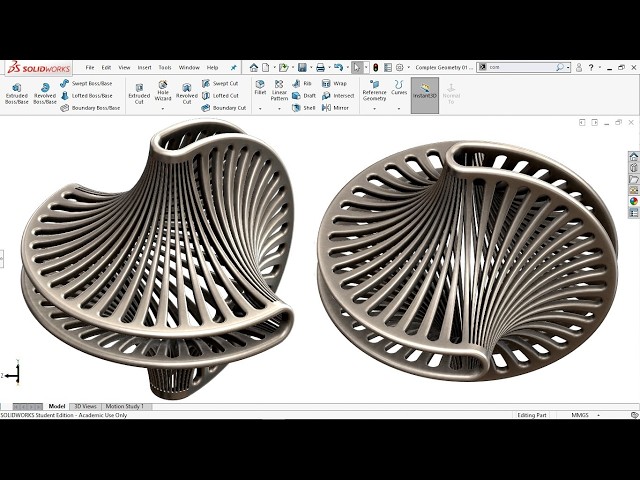Open the Help question mark dropdown arrow
Screen dimensions: 640x480
[x=600, y=67]
